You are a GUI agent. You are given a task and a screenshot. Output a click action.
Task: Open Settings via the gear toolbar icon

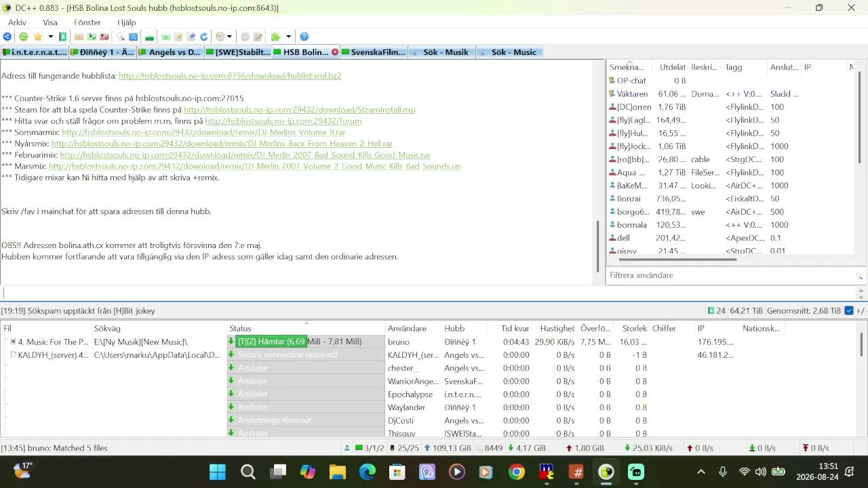tap(245, 37)
